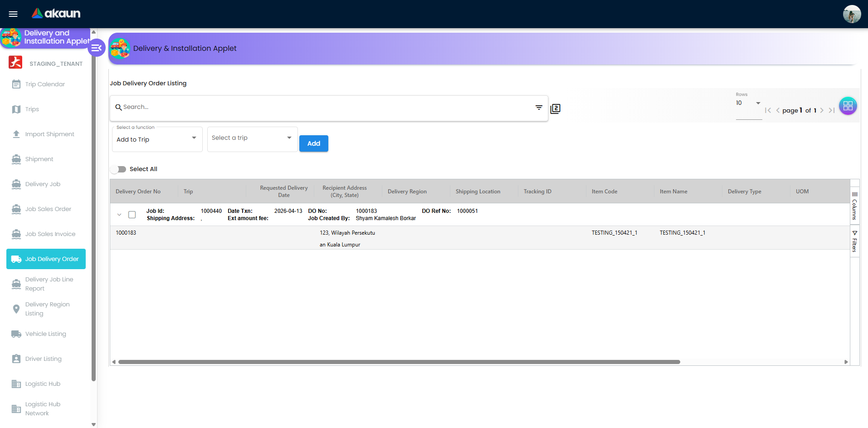Open the Select a trip dropdown
The image size is (868, 428).
point(252,138)
